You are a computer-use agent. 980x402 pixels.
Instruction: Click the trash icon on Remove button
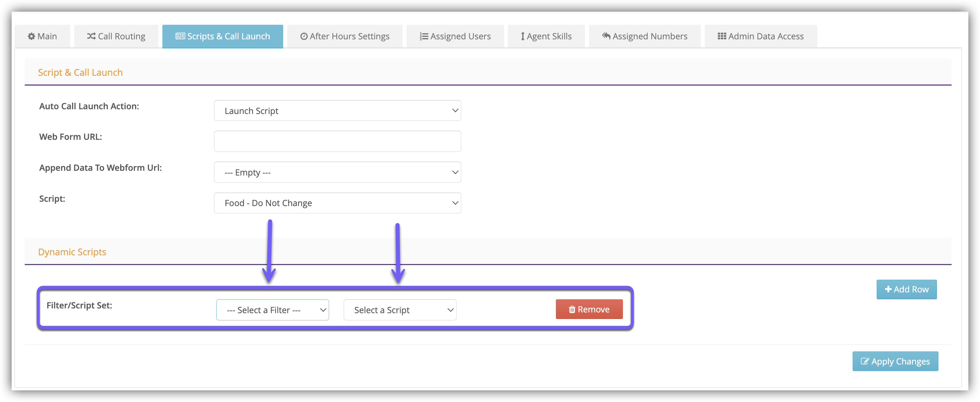572,310
